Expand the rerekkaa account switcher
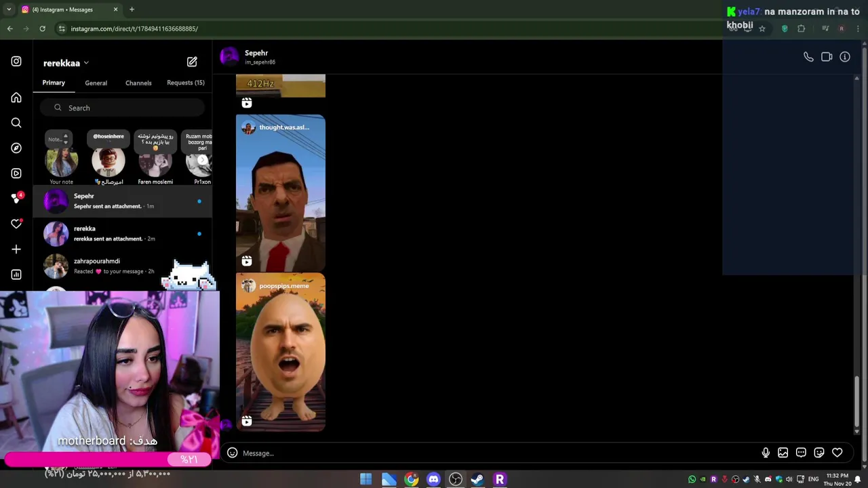 coord(66,63)
